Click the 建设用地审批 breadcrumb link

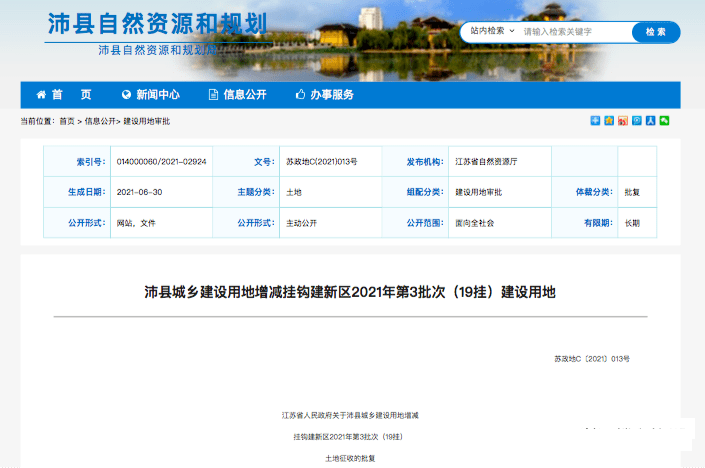tap(147, 121)
